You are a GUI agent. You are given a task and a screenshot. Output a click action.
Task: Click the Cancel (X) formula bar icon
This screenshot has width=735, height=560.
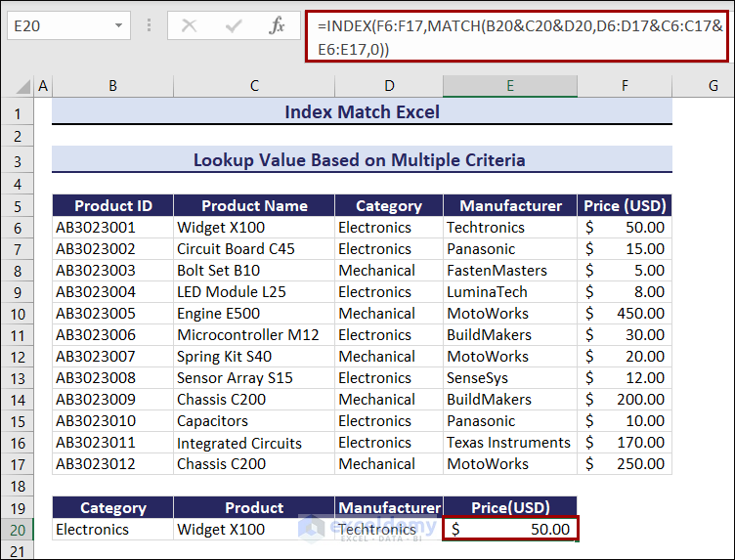[x=189, y=26]
